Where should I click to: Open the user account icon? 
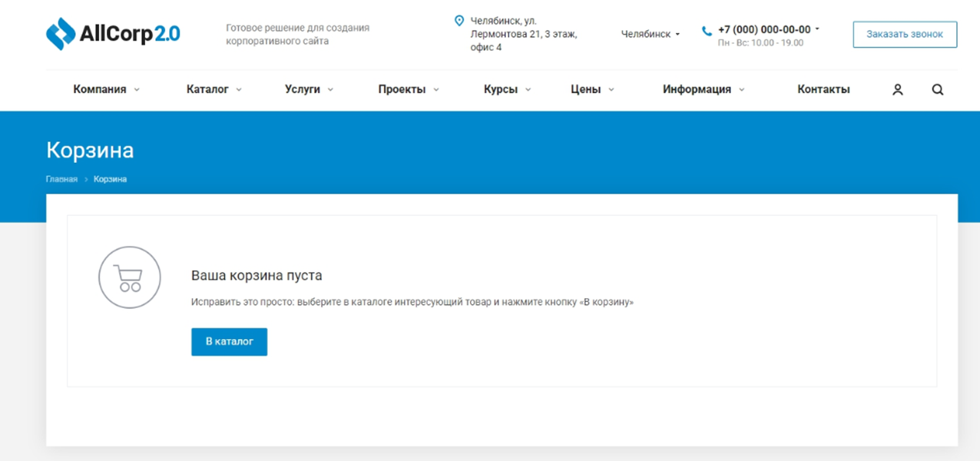[x=897, y=90]
